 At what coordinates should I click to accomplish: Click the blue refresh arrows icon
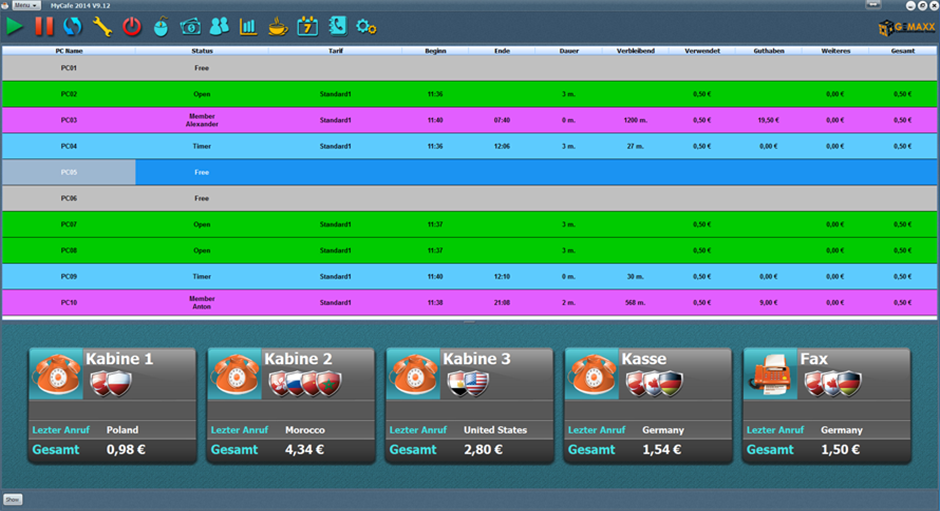[73, 27]
